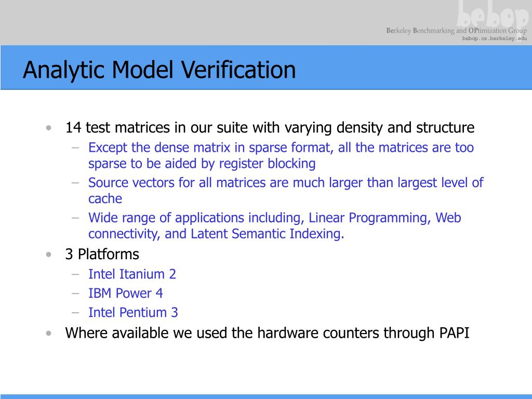Select the '3 Platforms' bullet

click(x=102, y=254)
